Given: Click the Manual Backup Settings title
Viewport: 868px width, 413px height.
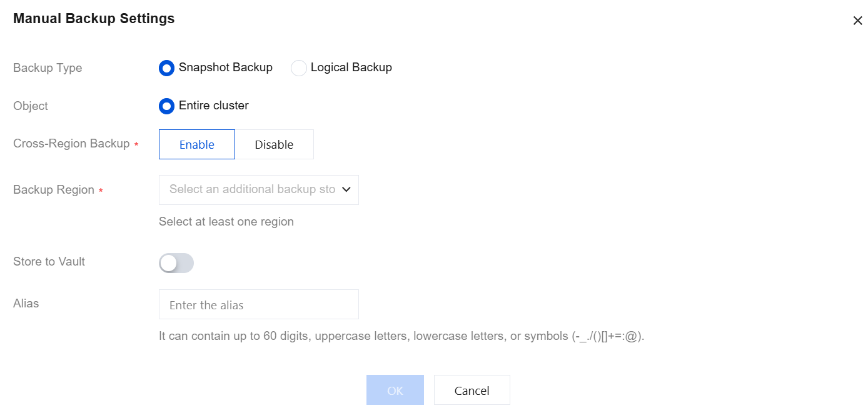Looking at the screenshot, I should pos(94,19).
